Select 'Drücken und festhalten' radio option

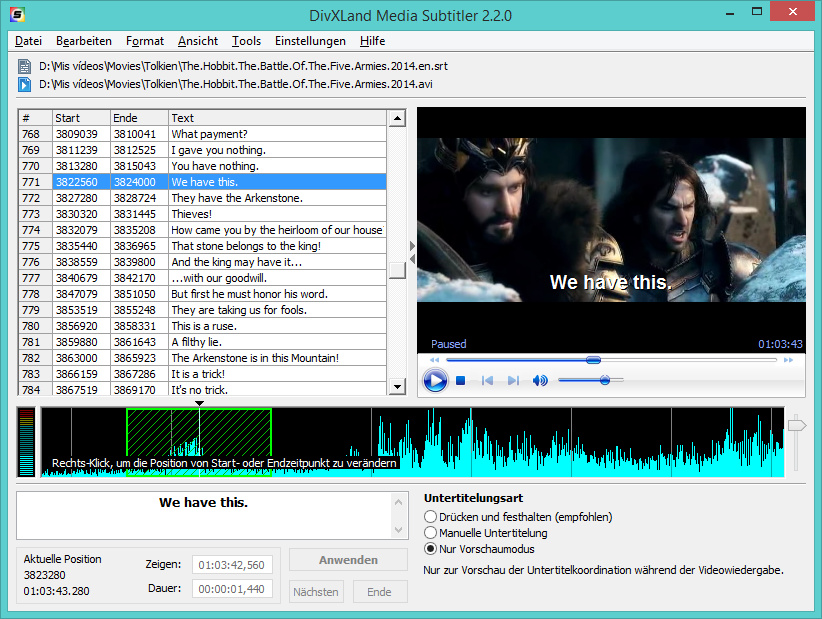(x=431, y=517)
